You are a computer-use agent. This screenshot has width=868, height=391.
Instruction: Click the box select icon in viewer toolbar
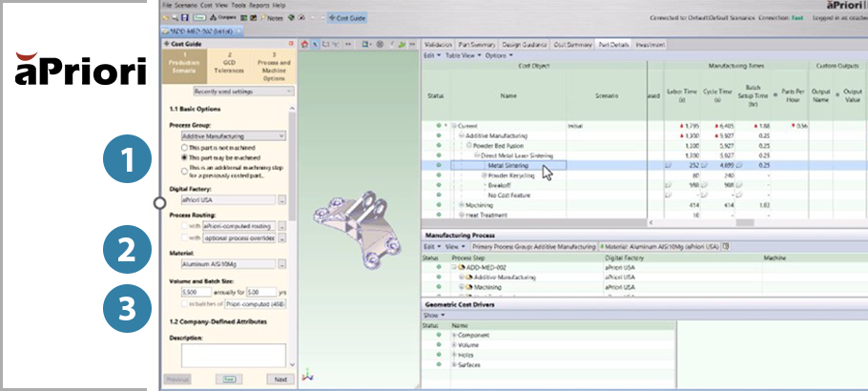pos(325,44)
